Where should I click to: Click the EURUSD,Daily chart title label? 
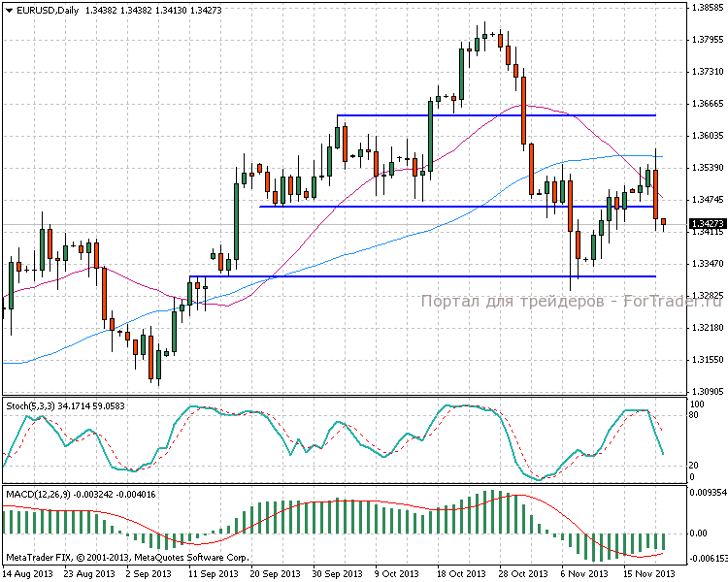43,11
